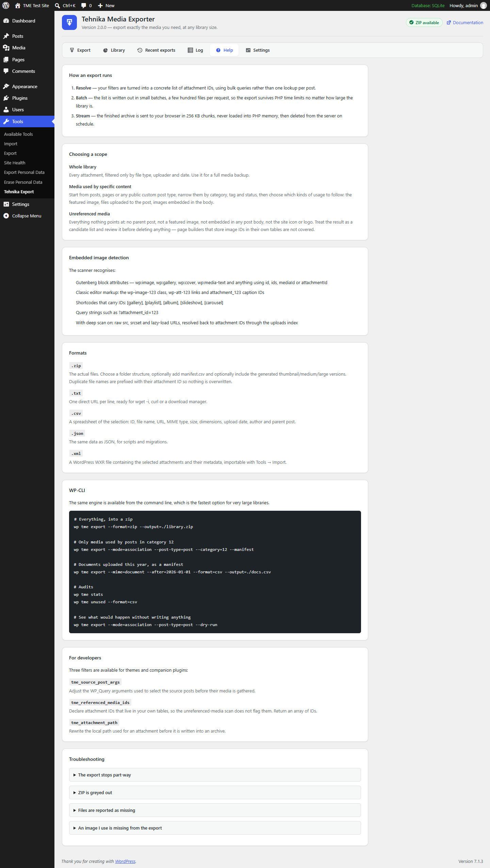Click the tme_source_post_args code label
Image resolution: width=490 pixels, height=868 pixels.
95,682
